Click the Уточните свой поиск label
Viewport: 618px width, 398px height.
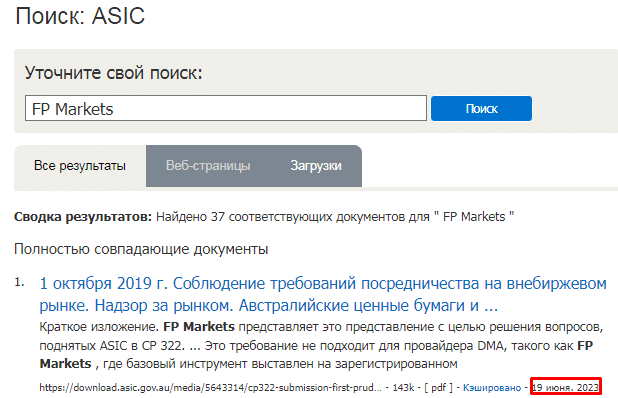coord(114,73)
